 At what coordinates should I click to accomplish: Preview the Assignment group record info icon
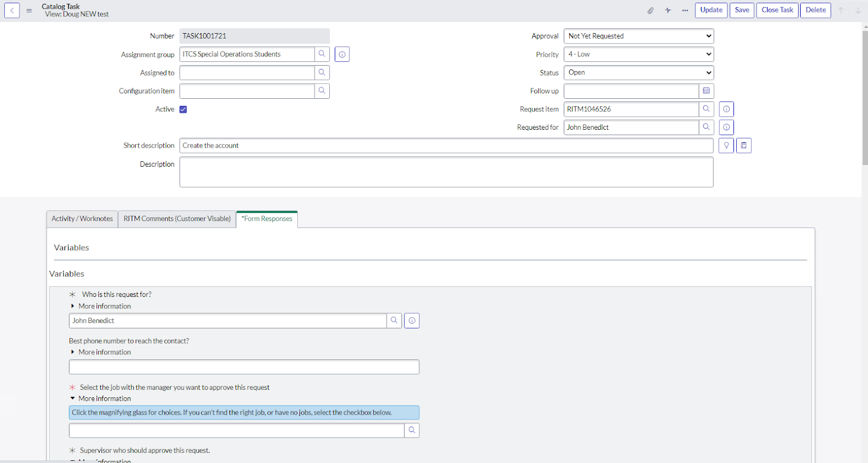[x=342, y=54]
